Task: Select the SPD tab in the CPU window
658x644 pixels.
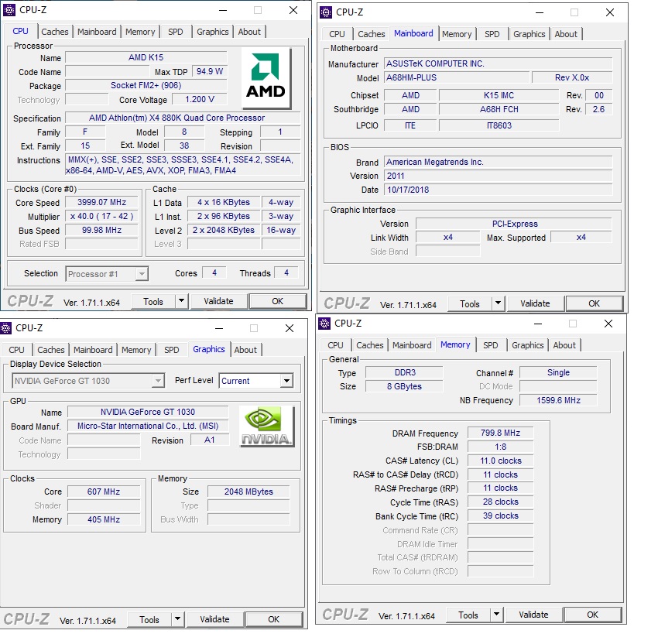Action: pos(176,32)
